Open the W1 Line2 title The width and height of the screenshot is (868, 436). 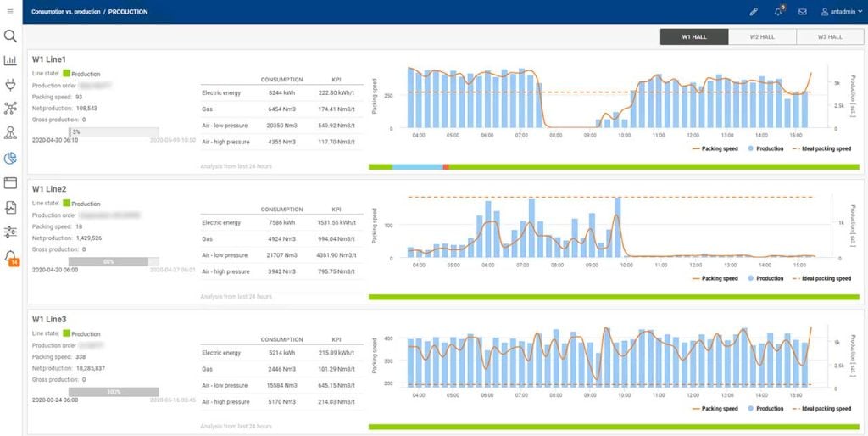pos(49,189)
